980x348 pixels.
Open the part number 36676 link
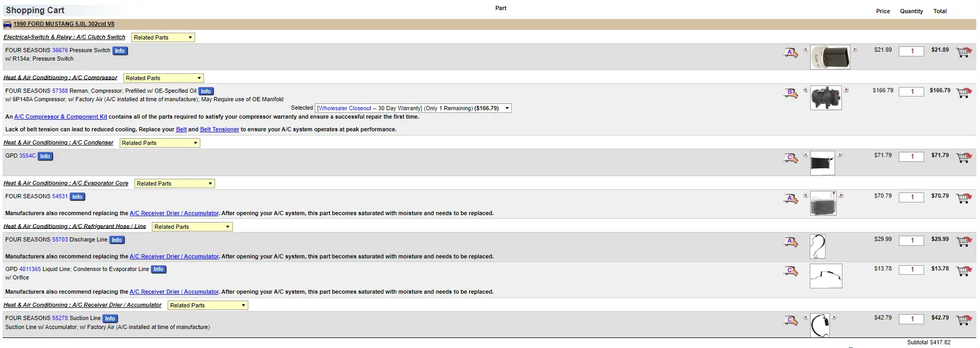point(60,51)
